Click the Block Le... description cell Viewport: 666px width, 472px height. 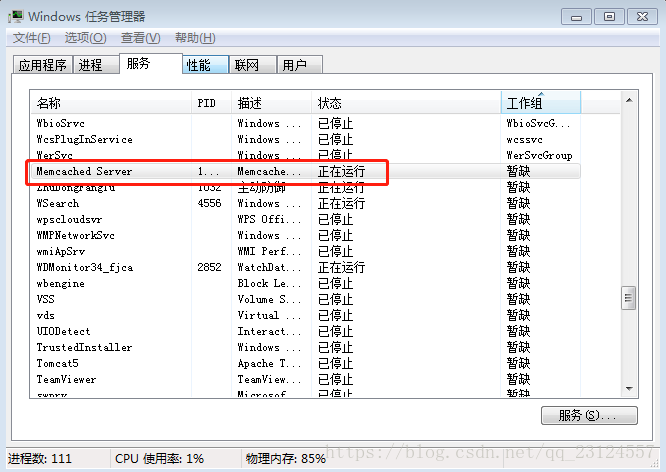point(269,283)
